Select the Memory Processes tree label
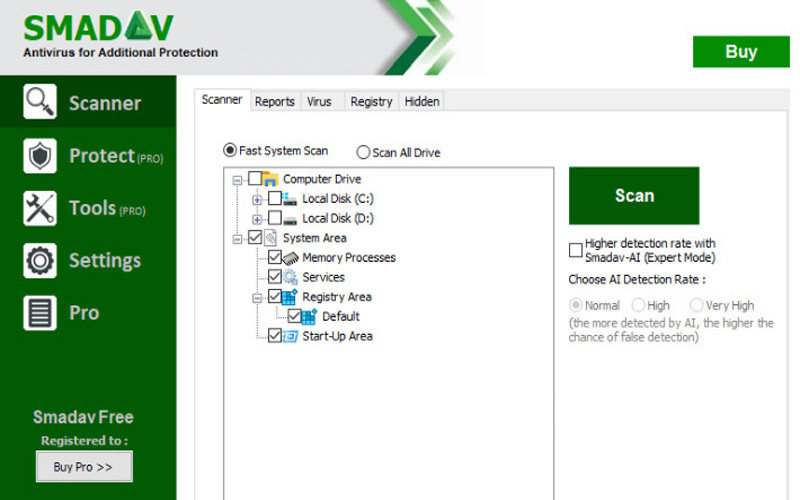The width and height of the screenshot is (800, 500). pyautogui.click(x=349, y=258)
